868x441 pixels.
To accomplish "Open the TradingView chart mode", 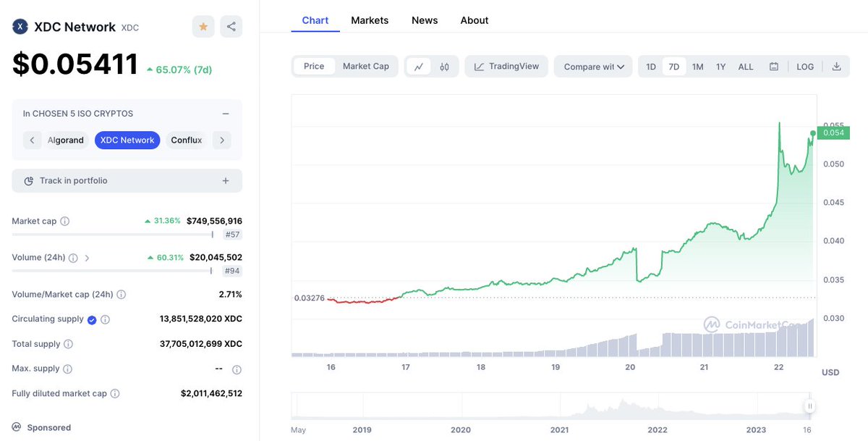I will (506, 66).
